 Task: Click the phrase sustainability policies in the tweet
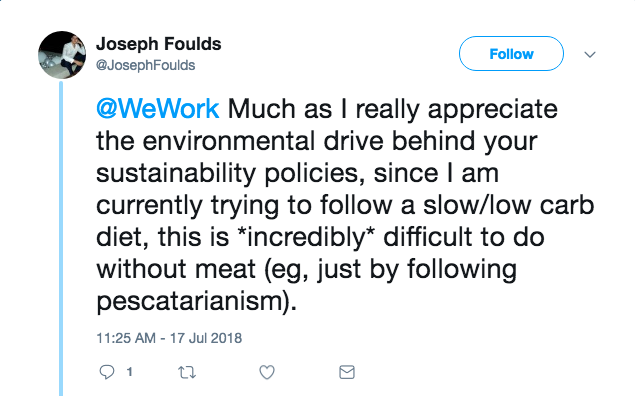pos(228,174)
